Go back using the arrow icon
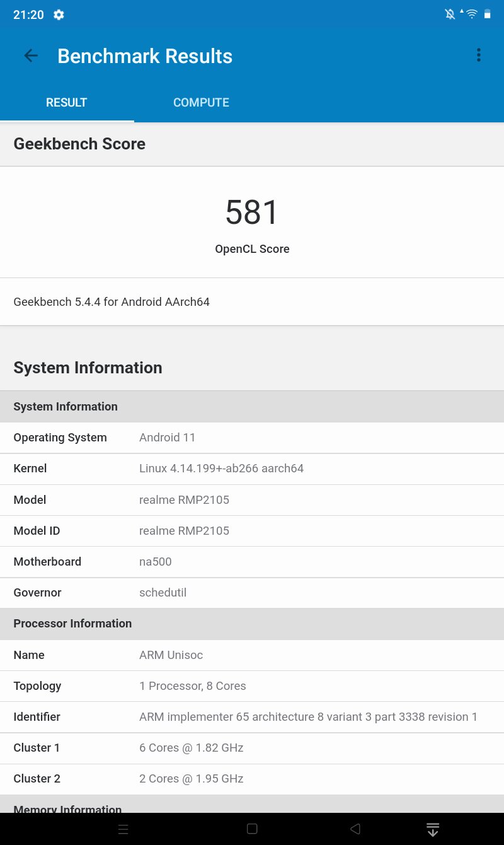The height and width of the screenshot is (845, 504). [31, 55]
